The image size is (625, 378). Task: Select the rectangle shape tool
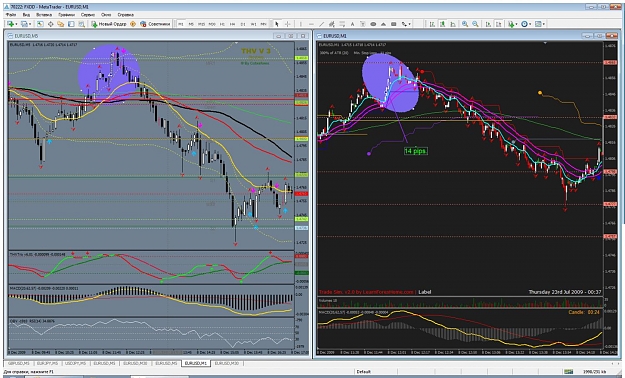tap(393, 24)
